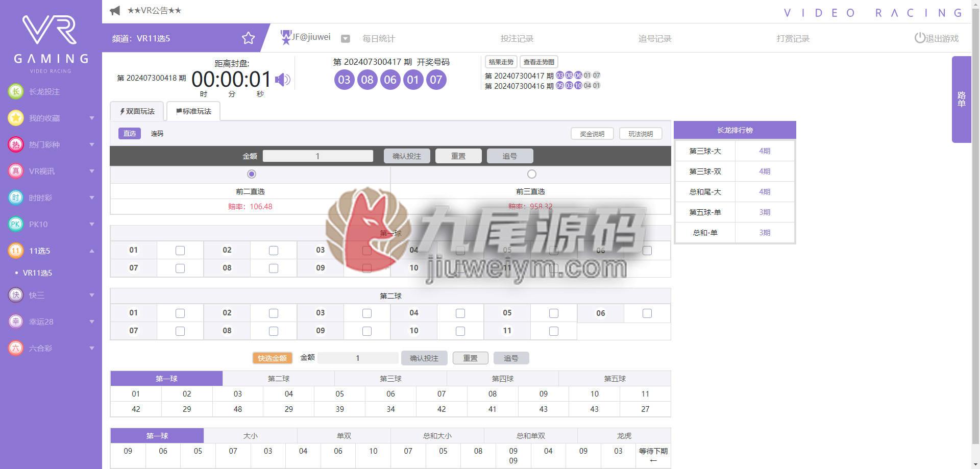Check number 08 in 第二球
Viewport: 980px width, 469px height.
(x=274, y=331)
